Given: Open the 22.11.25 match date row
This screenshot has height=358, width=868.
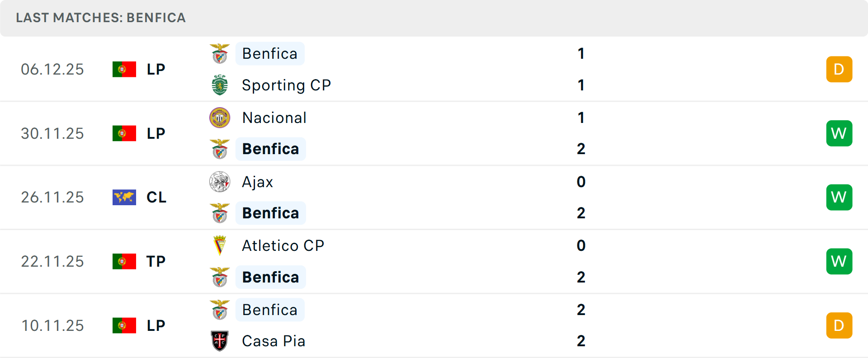Looking at the screenshot, I should [52, 261].
